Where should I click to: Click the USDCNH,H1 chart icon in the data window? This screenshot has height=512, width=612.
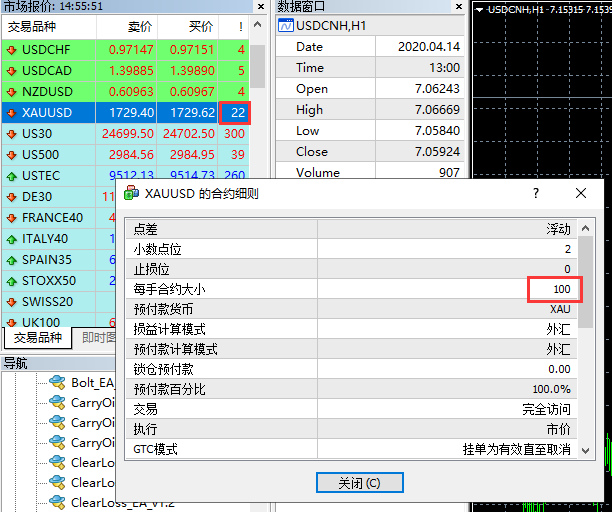(285, 26)
